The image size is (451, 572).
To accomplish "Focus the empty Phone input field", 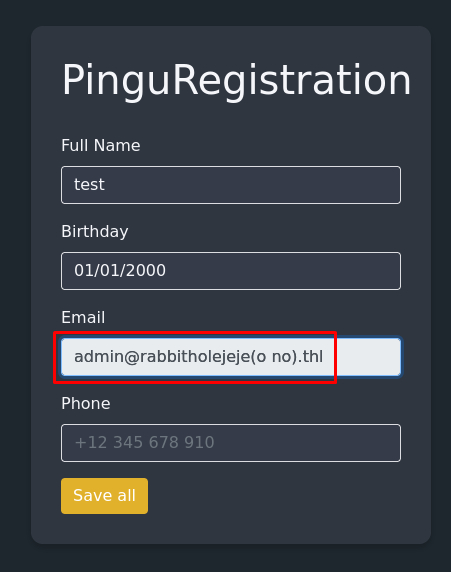I will [231, 443].
